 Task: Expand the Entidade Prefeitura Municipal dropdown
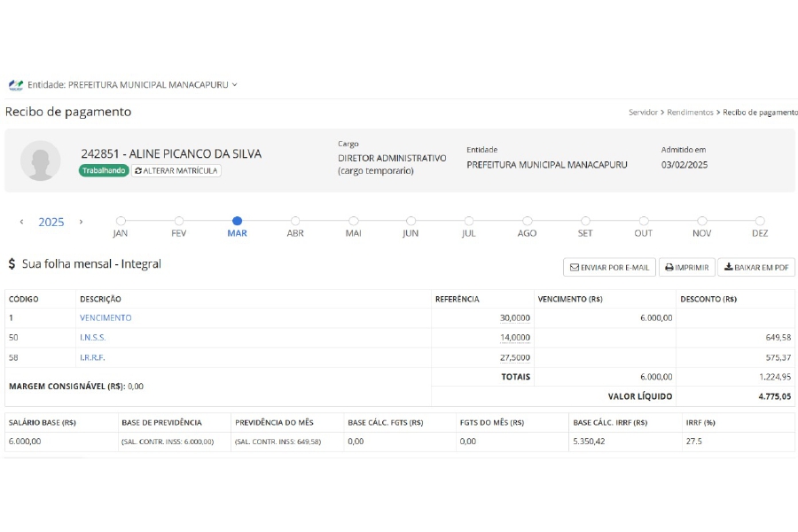tap(133, 85)
